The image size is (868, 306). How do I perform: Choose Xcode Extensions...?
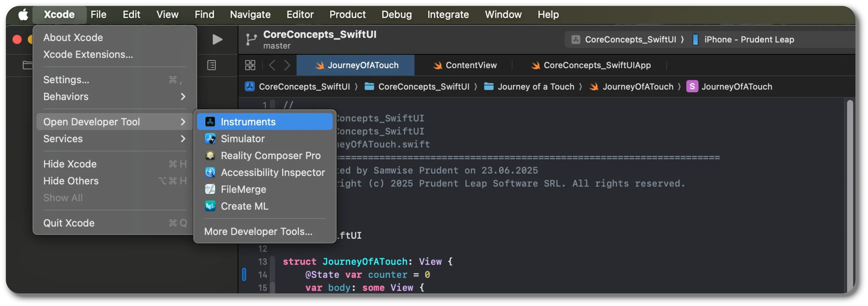(x=114, y=55)
